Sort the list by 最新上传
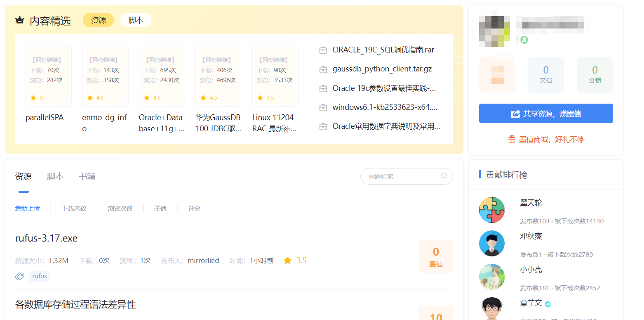The height and width of the screenshot is (320, 644). (x=28, y=209)
